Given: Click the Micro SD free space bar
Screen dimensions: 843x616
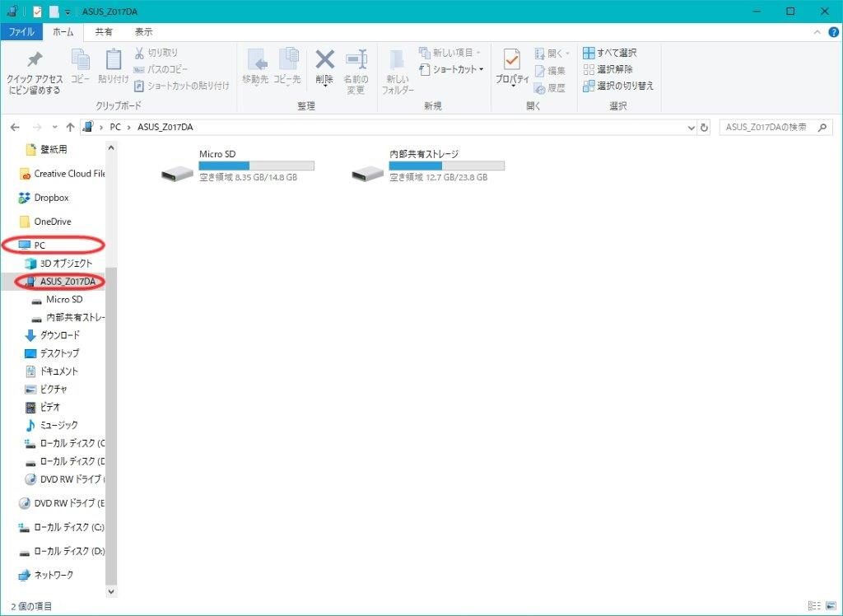Looking at the screenshot, I should [x=256, y=166].
